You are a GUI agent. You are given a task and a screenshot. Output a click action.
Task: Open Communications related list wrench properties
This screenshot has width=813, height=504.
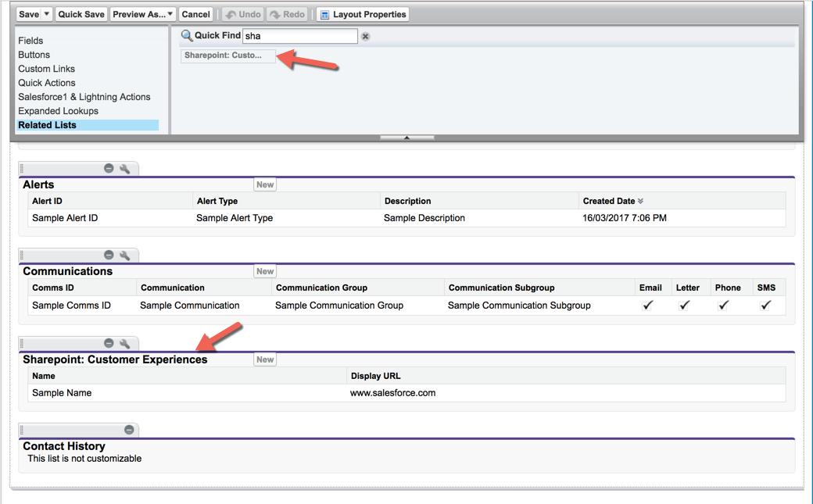click(x=124, y=256)
